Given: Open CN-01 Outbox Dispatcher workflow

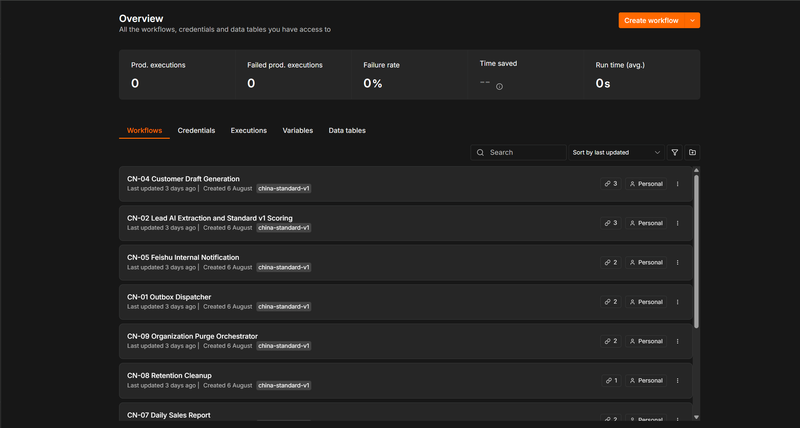Looking at the screenshot, I should tap(405, 302).
